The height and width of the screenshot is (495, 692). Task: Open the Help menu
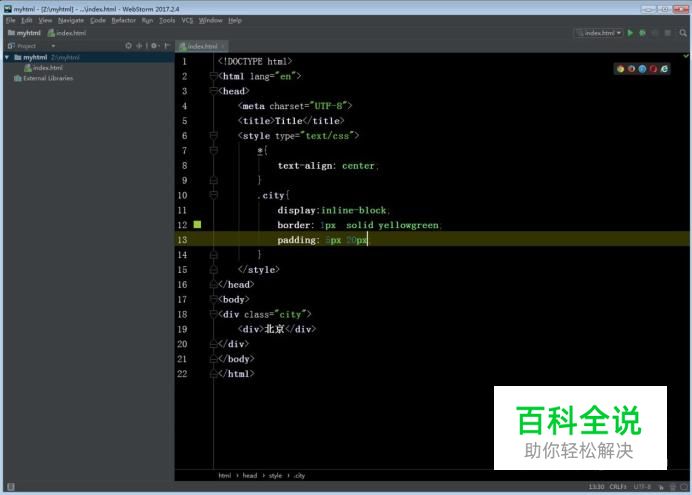pyautogui.click(x=235, y=20)
